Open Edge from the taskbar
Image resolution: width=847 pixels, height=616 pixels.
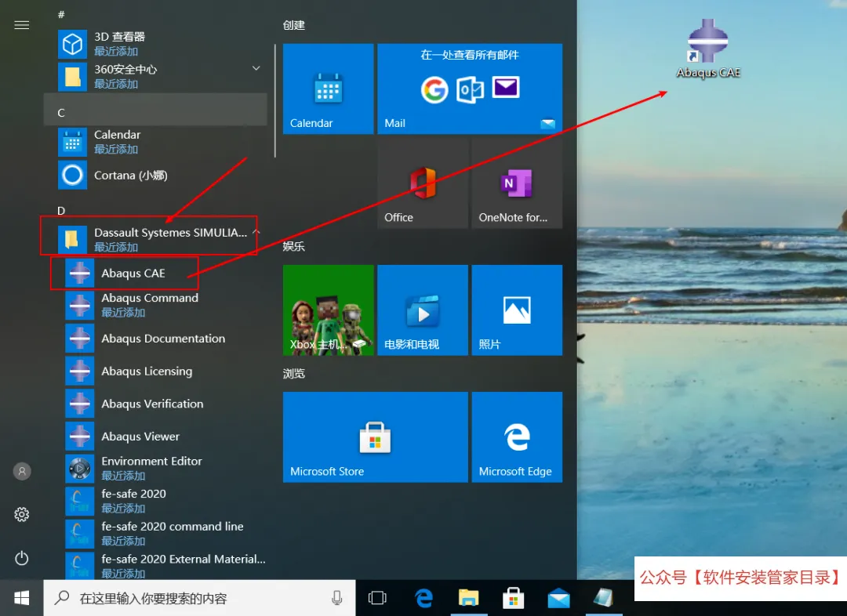coord(423,598)
